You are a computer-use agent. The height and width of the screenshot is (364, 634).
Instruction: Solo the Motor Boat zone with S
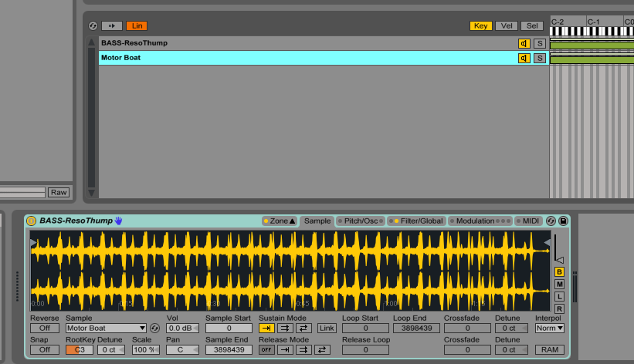tap(539, 58)
